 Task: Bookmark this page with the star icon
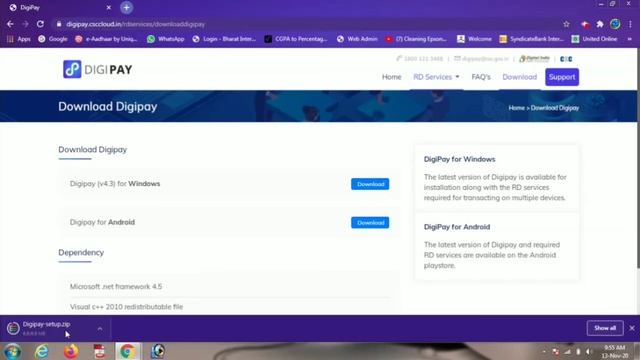pyautogui.click(x=566, y=24)
